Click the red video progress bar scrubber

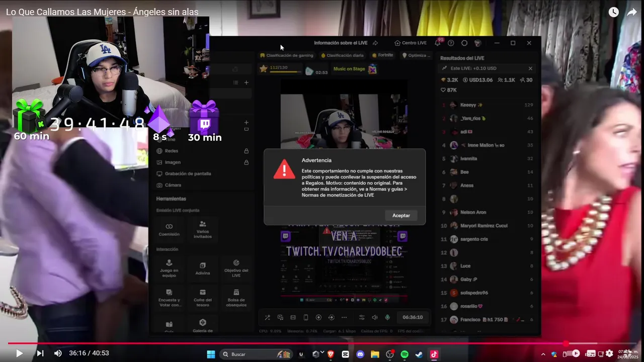[566, 344]
